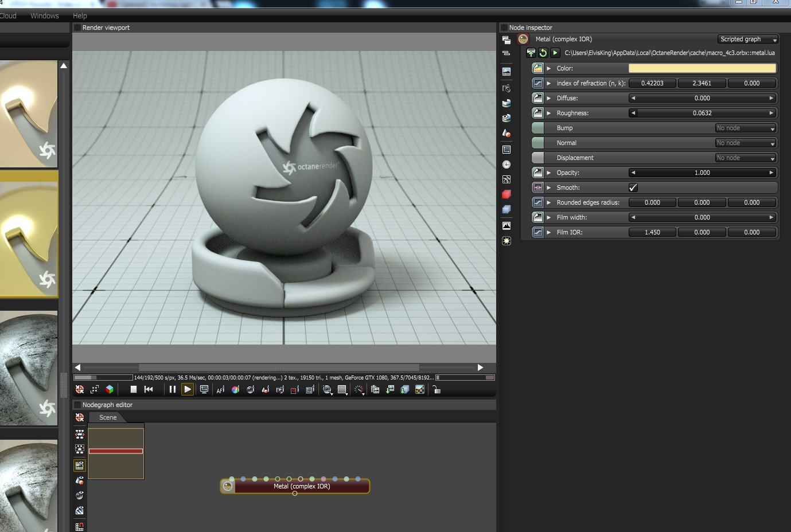Click the starburst icon in inspector sidebar

[506, 241]
